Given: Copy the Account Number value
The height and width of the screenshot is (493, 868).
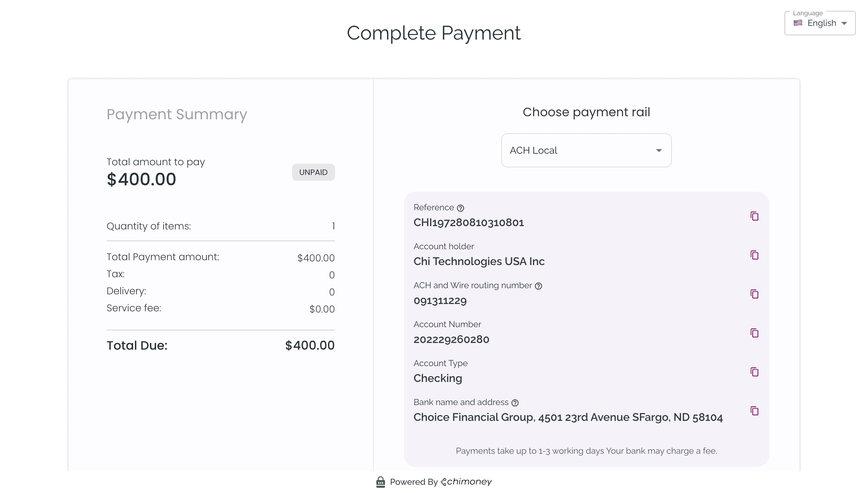Looking at the screenshot, I should tap(754, 333).
